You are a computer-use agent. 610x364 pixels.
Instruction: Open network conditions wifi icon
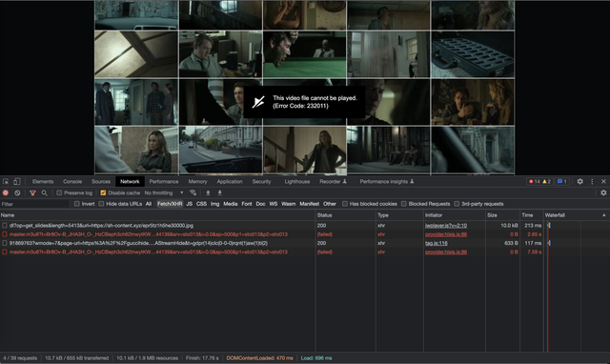pos(193,192)
